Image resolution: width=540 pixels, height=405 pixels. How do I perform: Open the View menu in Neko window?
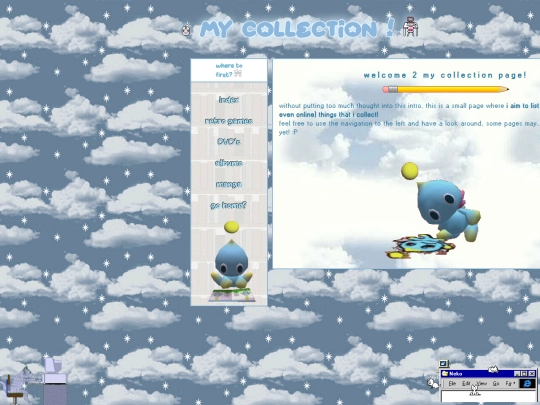481,383
